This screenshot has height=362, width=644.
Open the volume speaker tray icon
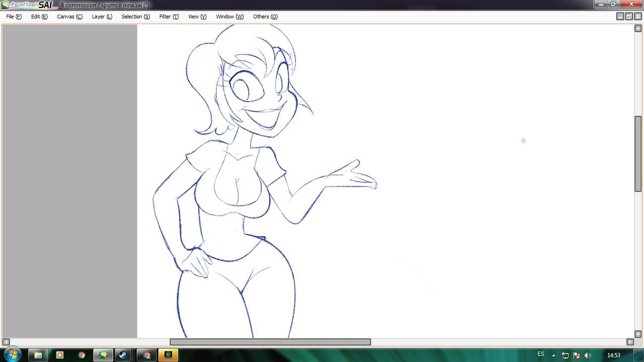[588, 355]
